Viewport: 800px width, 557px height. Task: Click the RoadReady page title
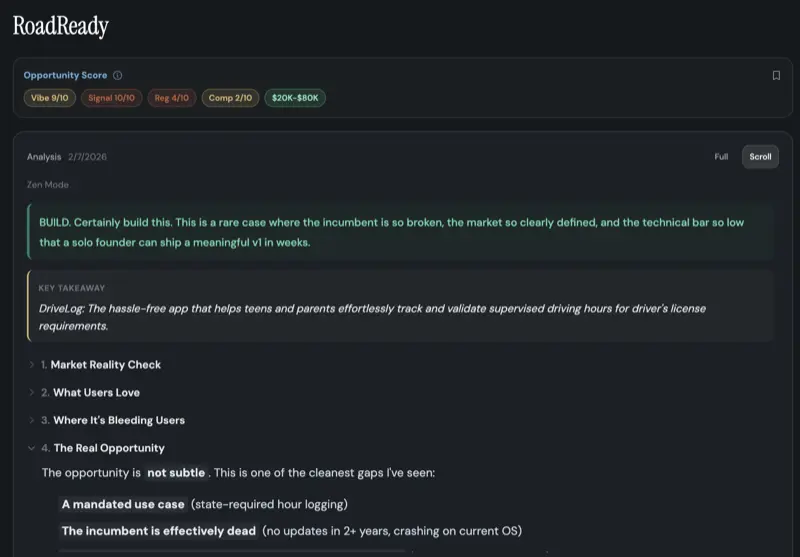pyautogui.click(x=61, y=27)
